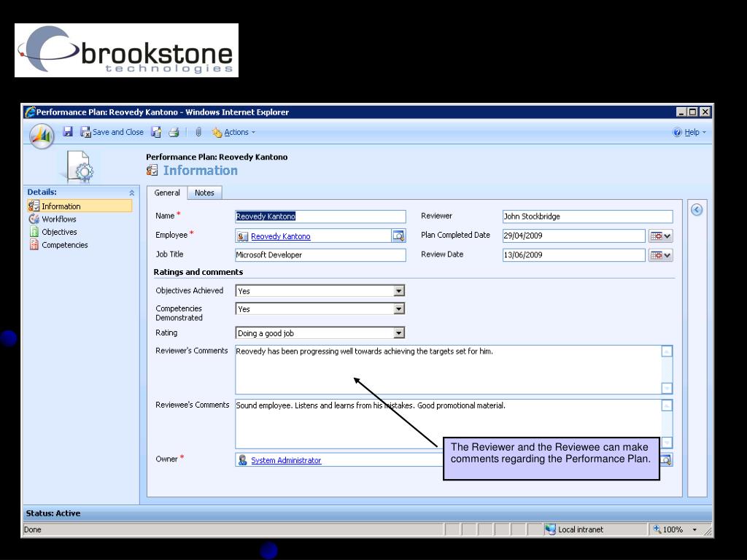Open the Actions menu

pyautogui.click(x=233, y=132)
